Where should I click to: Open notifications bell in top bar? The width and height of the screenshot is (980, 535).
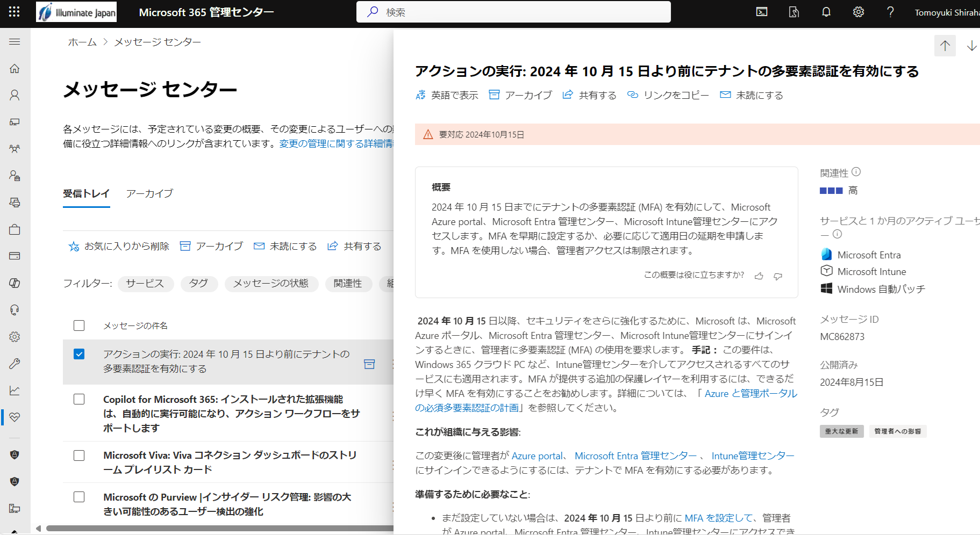coord(826,12)
